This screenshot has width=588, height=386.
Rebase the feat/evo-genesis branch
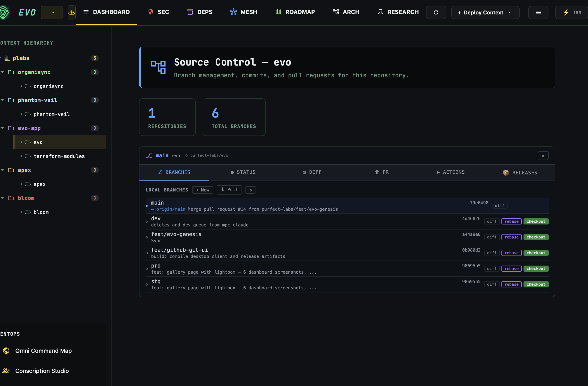point(511,237)
